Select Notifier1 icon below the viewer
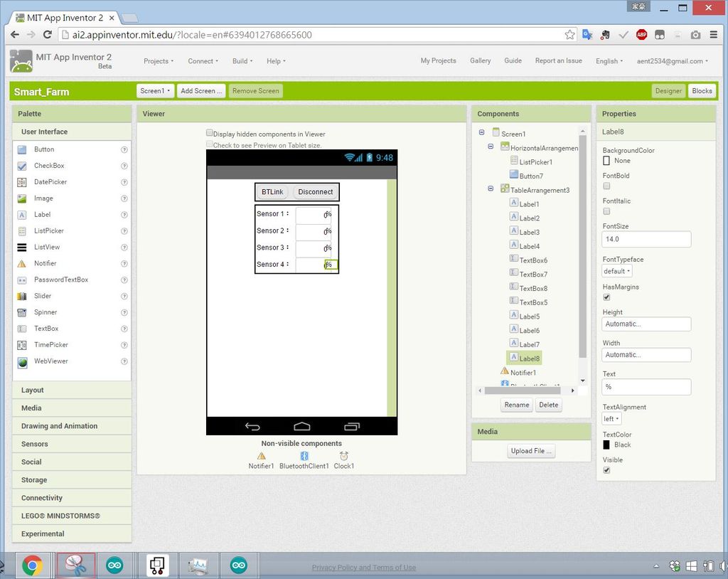This screenshot has height=579, width=728. pos(262,456)
